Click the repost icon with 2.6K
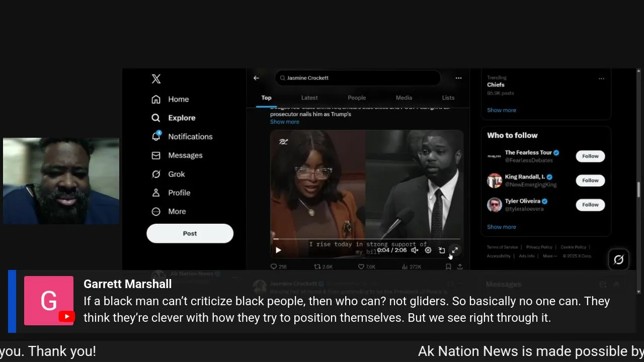This screenshot has height=362, width=644. tap(324, 266)
